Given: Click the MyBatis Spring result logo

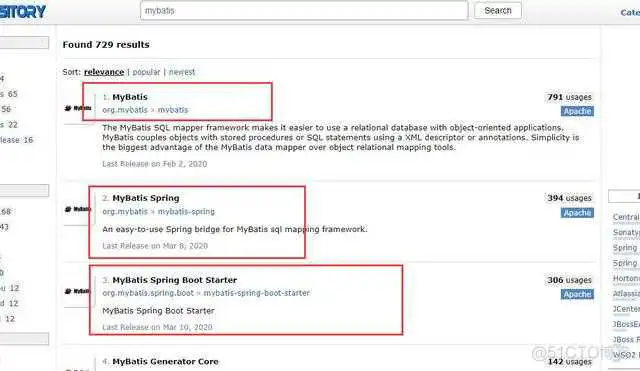Looking at the screenshot, I should point(78,209).
